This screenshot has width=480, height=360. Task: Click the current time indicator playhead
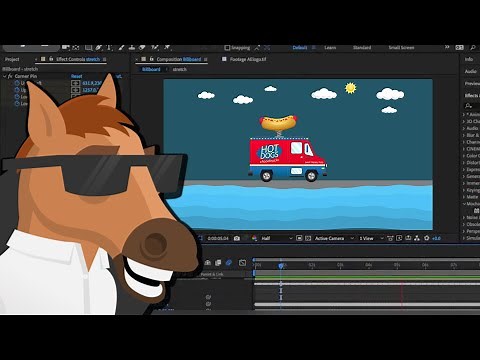coord(281,266)
